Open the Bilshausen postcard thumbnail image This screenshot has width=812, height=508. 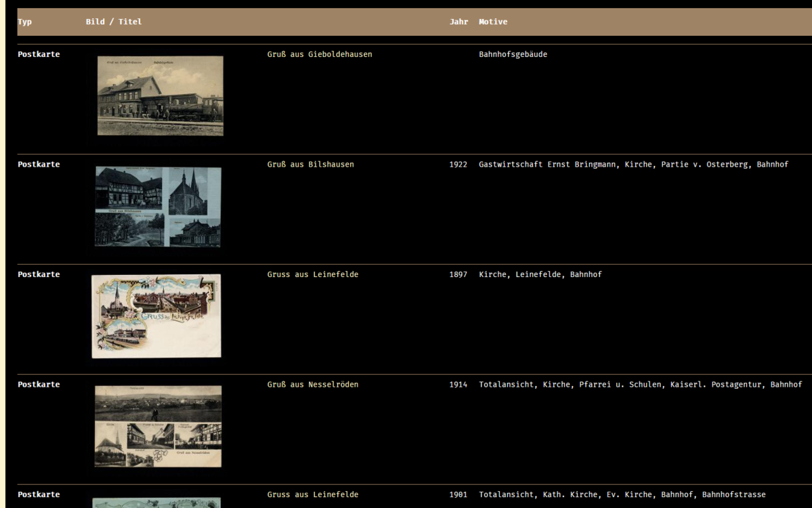[158, 207]
